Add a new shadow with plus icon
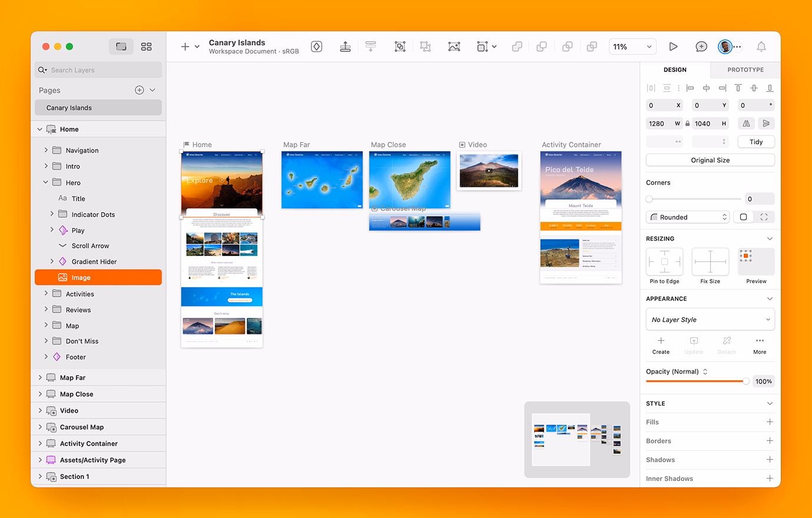This screenshot has width=812, height=518. 770,460
